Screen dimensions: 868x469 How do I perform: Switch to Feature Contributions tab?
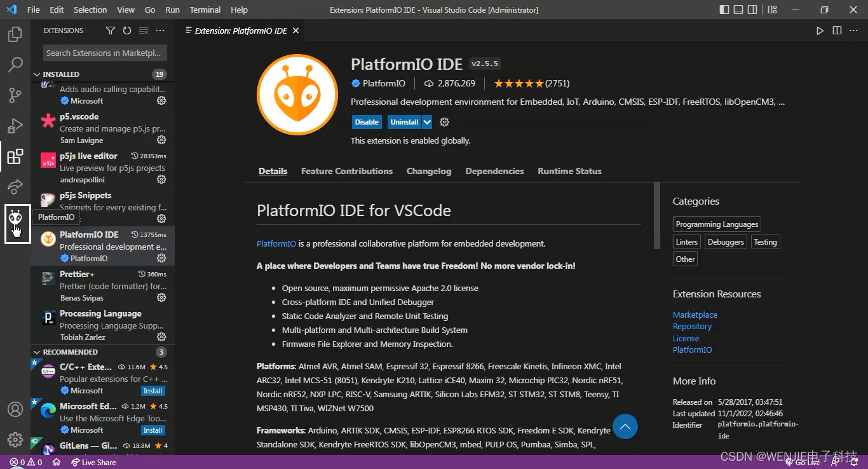point(347,171)
